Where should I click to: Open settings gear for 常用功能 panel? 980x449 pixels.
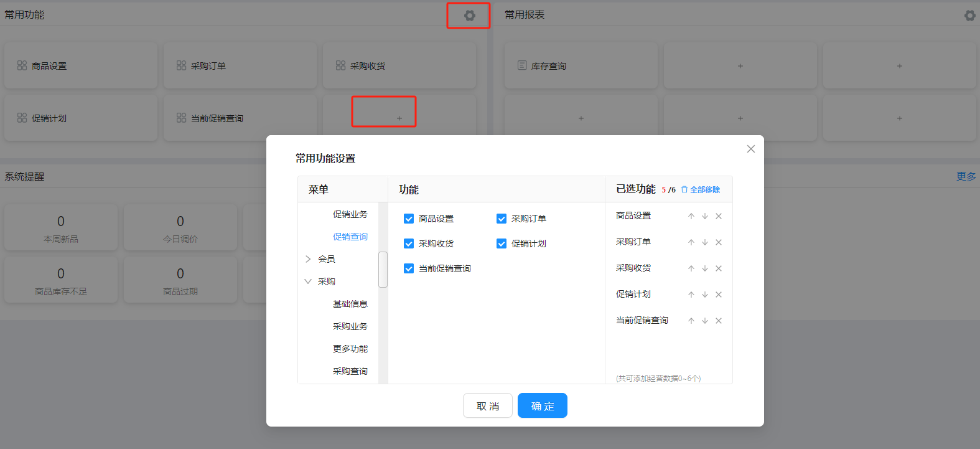[470, 16]
